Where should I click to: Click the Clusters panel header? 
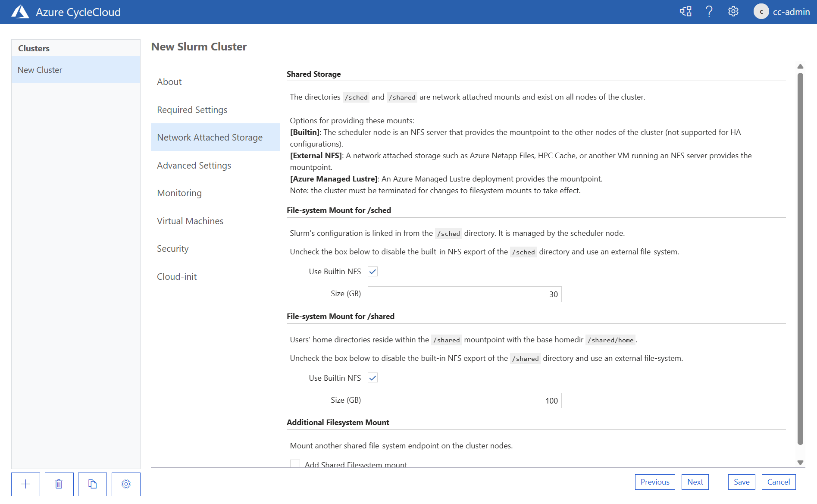34,48
